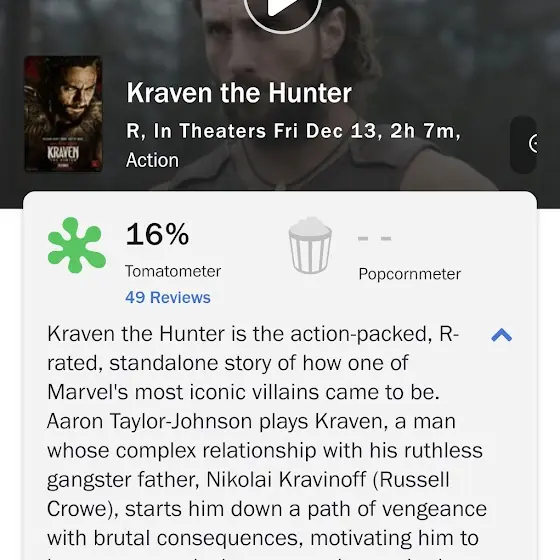This screenshot has width=560, height=560.
Task: Tap the Tomatometer label
Action: (173, 271)
